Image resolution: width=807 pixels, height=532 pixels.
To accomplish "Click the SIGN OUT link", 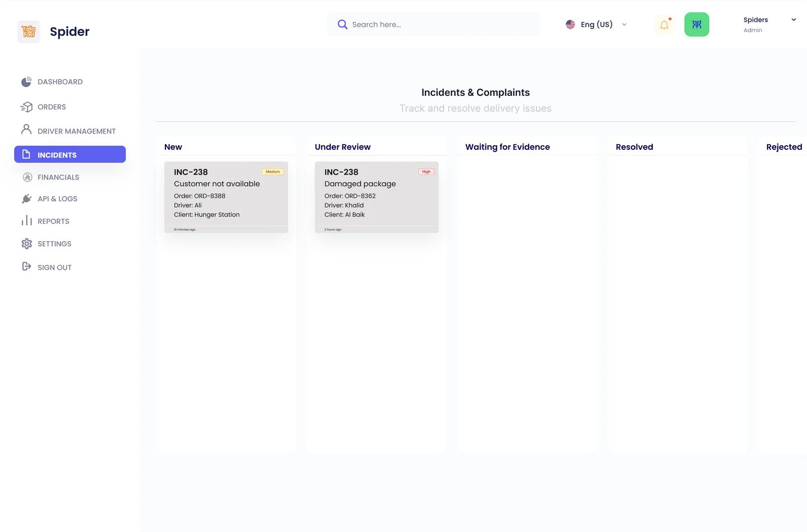I will point(54,267).
